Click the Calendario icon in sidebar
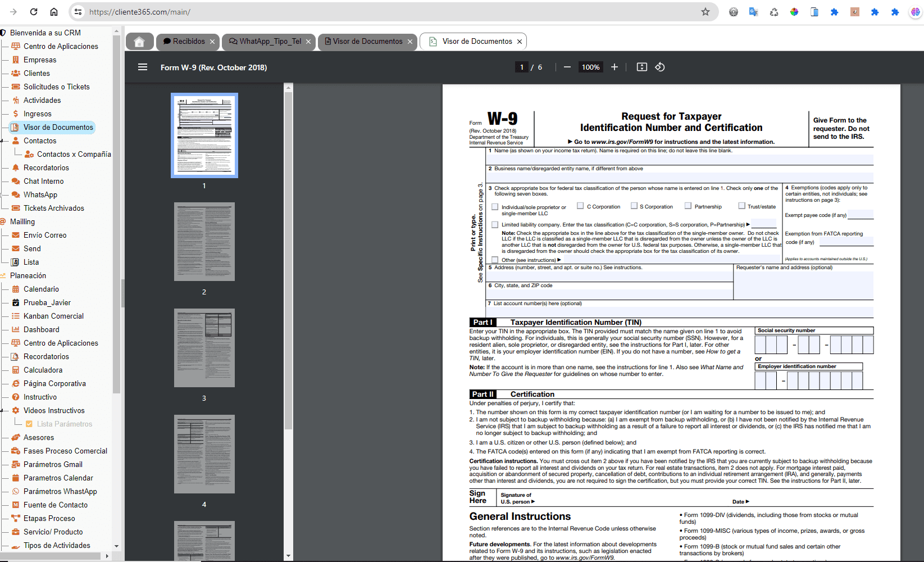 click(x=16, y=289)
